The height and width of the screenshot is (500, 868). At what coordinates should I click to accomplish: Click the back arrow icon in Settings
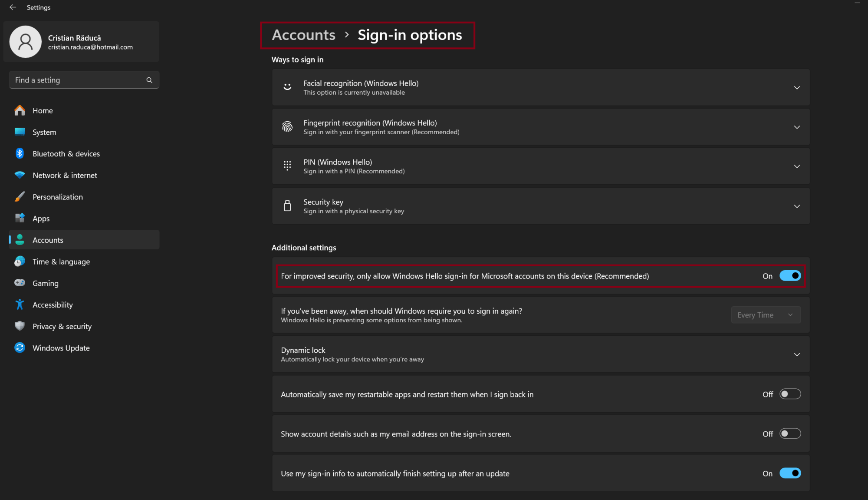point(13,7)
